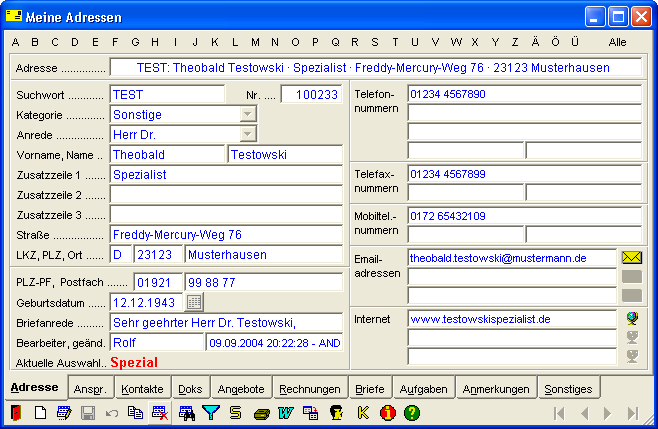Open the Doks tab

coord(190,389)
